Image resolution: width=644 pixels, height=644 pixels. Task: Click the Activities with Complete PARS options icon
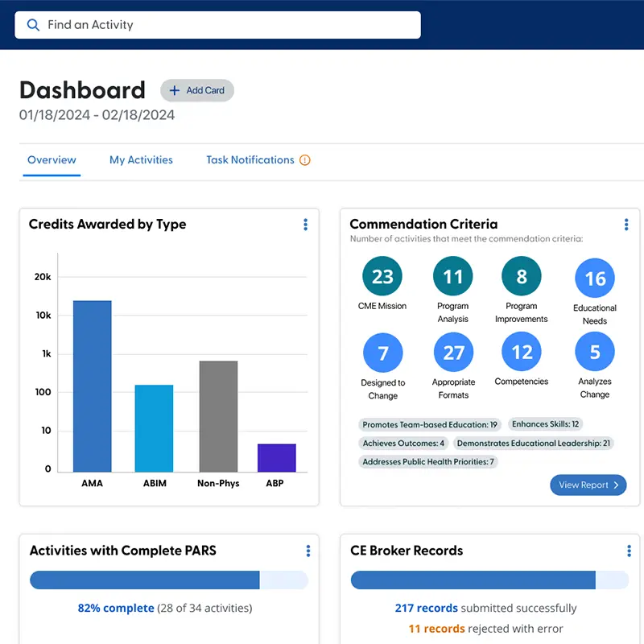tap(308, 551)
